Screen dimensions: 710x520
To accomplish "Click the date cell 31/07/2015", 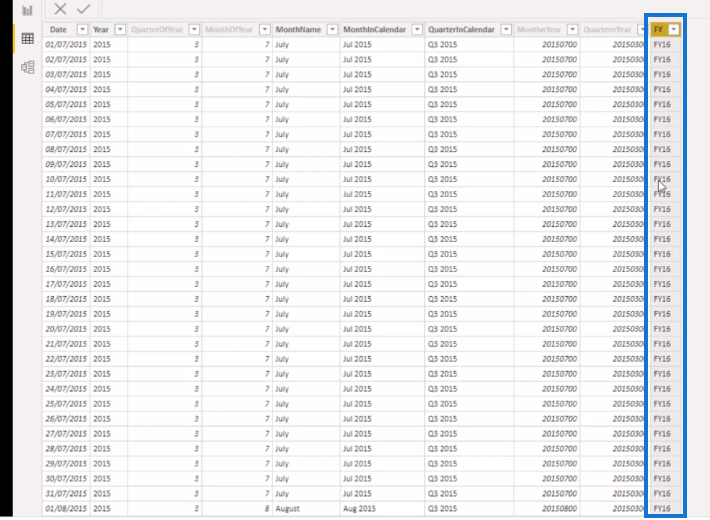I will [x=66, y=493].
